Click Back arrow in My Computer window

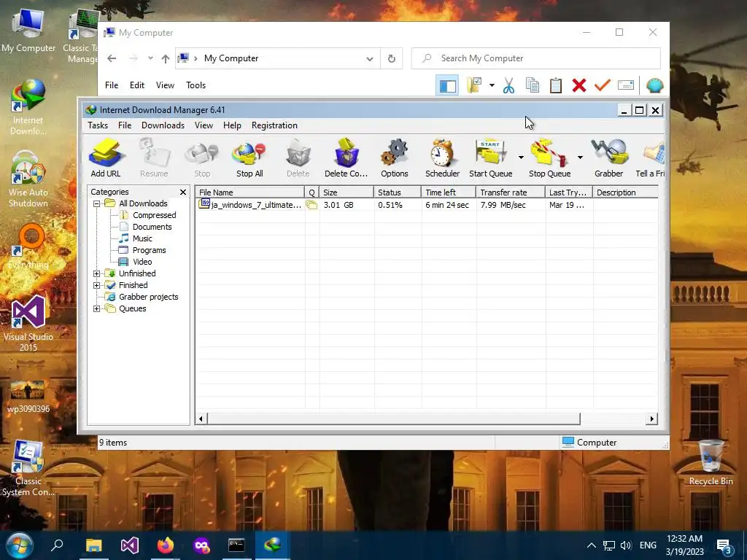click(x=112, y=58)
